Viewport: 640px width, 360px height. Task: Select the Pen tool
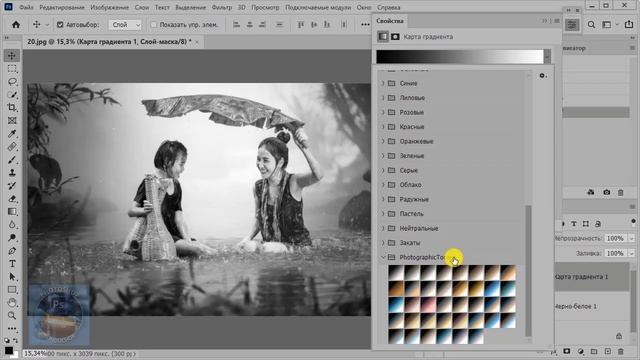[12, 251]
